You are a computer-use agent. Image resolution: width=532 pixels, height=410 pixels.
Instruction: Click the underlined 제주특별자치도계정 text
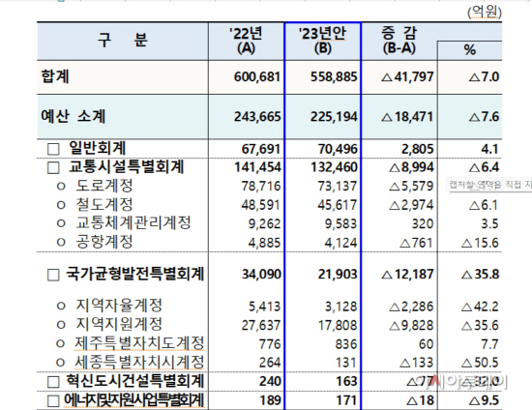140,343
